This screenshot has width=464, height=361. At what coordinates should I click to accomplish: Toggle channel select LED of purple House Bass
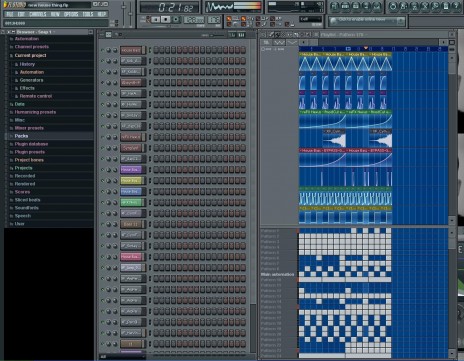click(x=150, y=170)
